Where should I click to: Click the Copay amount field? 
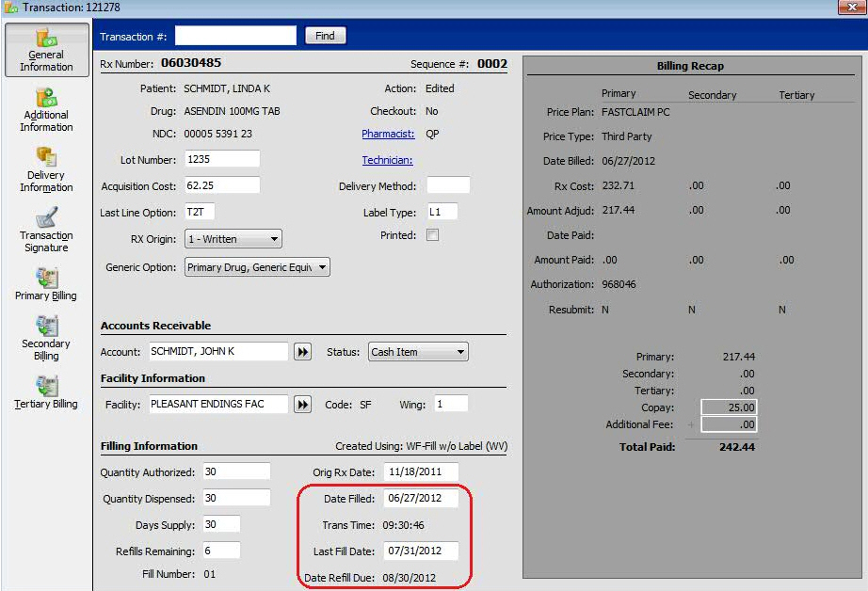pos(729,408)
